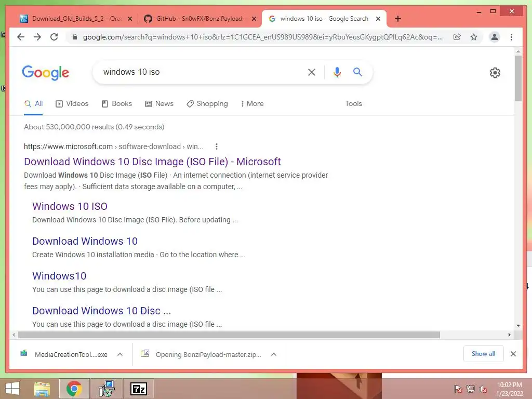
Task: Submit search with magnifier icon
Action: [357, 72]
